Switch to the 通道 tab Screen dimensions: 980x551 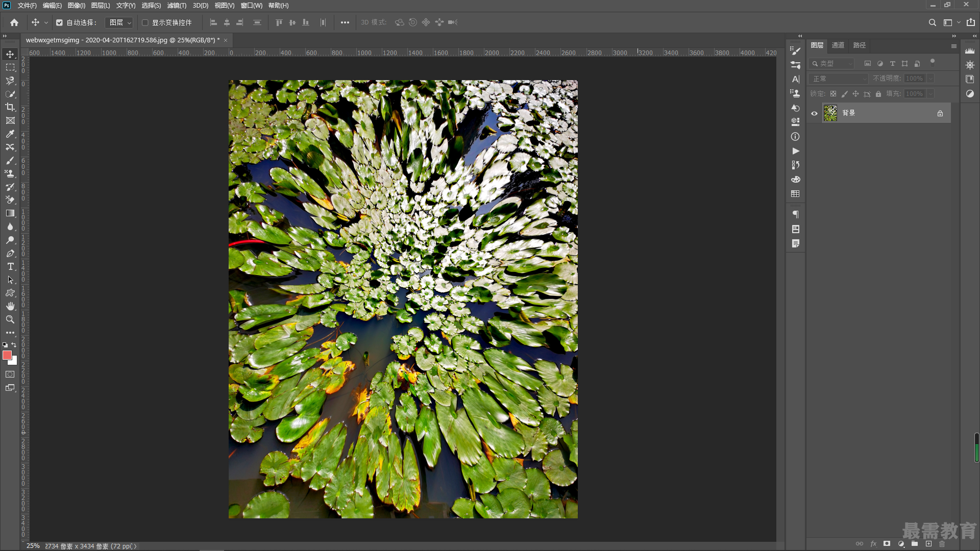[838, 45]
